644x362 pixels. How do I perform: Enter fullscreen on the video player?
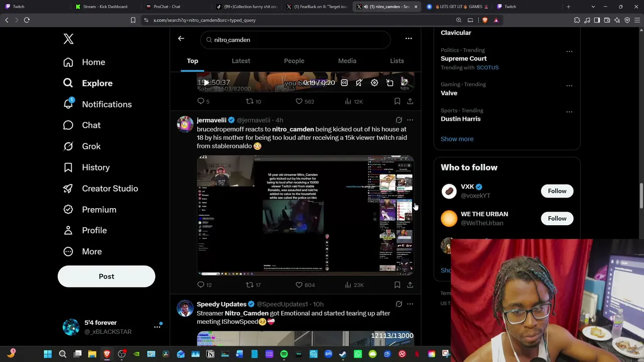[405, 82]
